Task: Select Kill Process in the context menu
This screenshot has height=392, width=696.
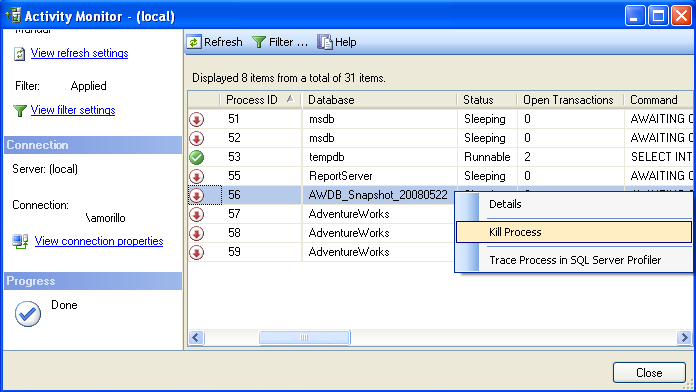Action: pyautogui.click(x=574, y=232)
